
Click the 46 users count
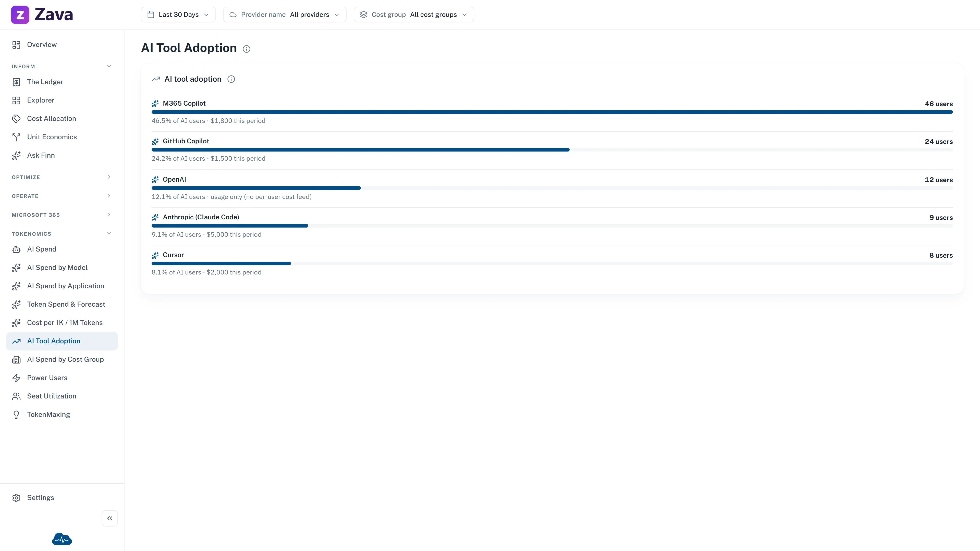[x=939, y=104]
